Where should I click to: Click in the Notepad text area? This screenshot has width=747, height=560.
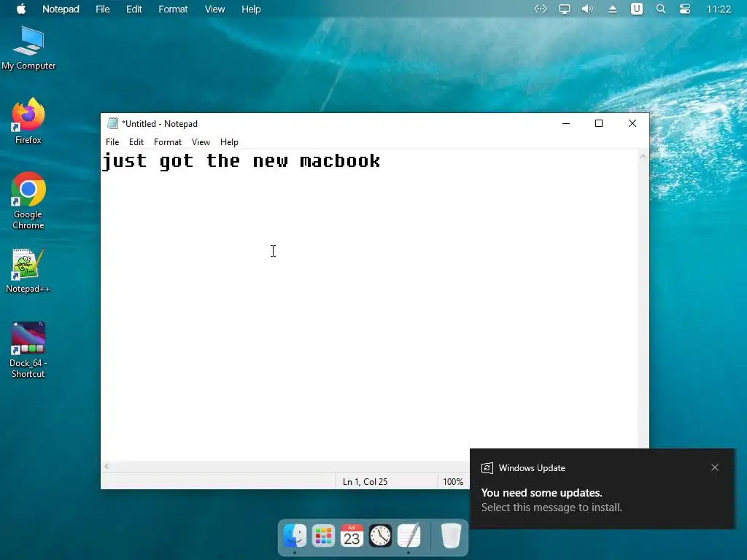(369, 305)
